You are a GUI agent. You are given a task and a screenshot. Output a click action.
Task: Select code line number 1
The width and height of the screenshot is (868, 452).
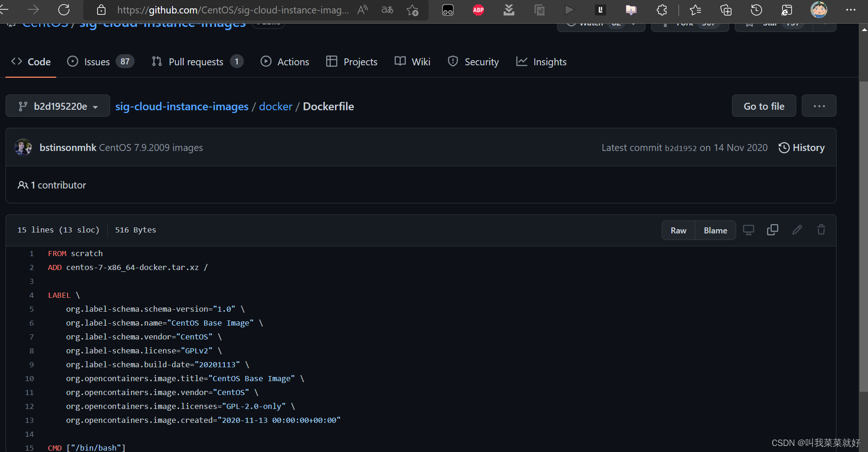(x=31, y=253)
